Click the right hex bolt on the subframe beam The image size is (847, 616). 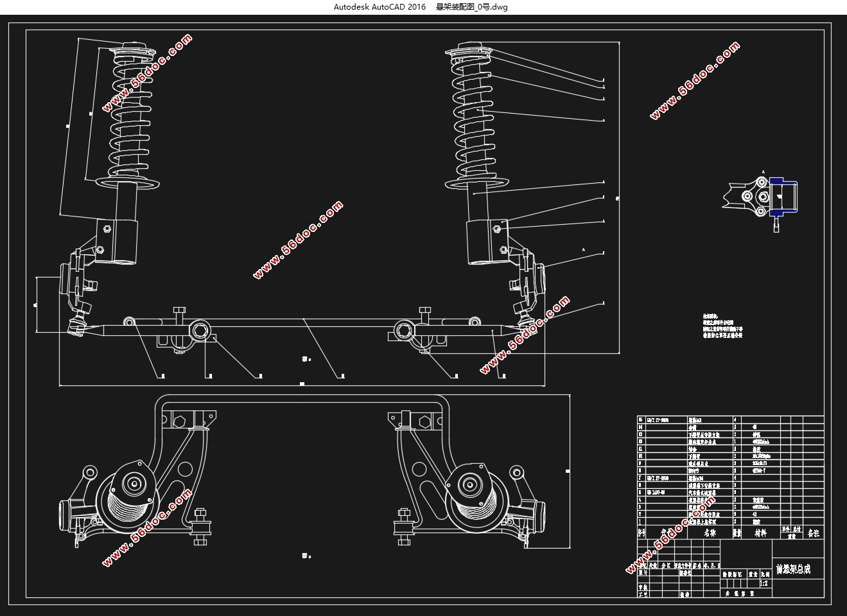click(404, 331)
